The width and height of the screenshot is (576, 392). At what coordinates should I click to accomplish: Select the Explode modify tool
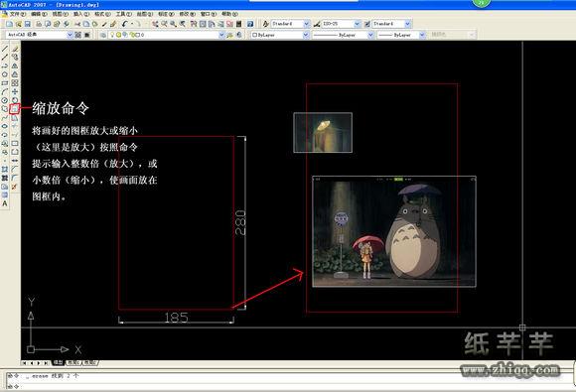click(x=15, y=187)
